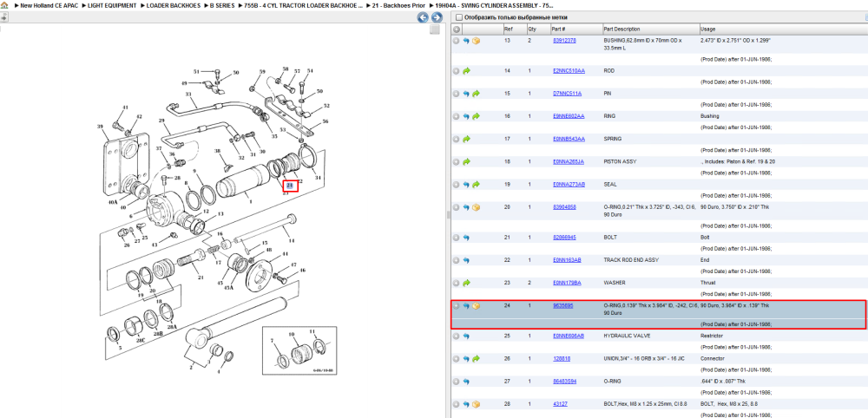868x418 pixels.
Task: Open '21 - Backhoes Prior' breadcrumb
Action: pyautogui.click(x=398, y=5)
